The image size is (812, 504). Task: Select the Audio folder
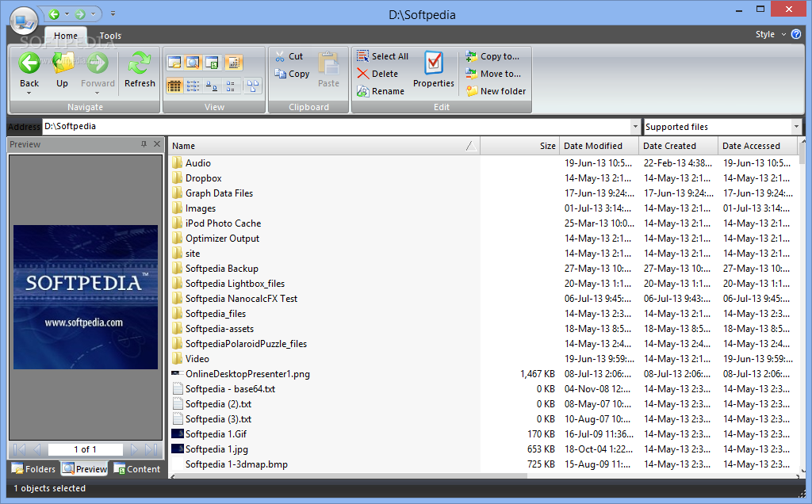[192, 163]
